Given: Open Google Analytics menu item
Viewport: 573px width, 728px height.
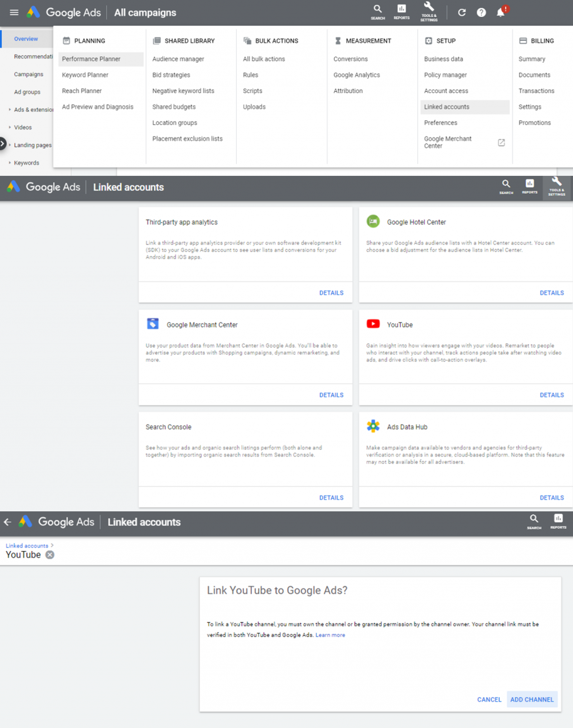Looking at the screenshot, I should tap(357, 75).
